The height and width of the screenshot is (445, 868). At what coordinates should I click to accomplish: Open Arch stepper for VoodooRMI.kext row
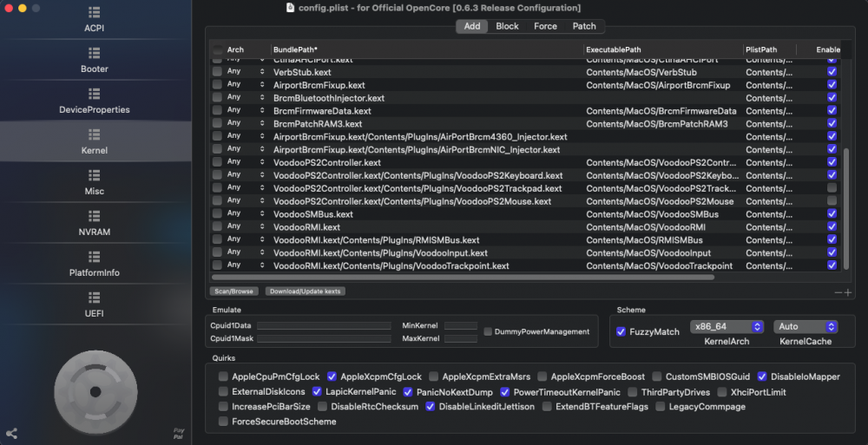coord(262,226)
